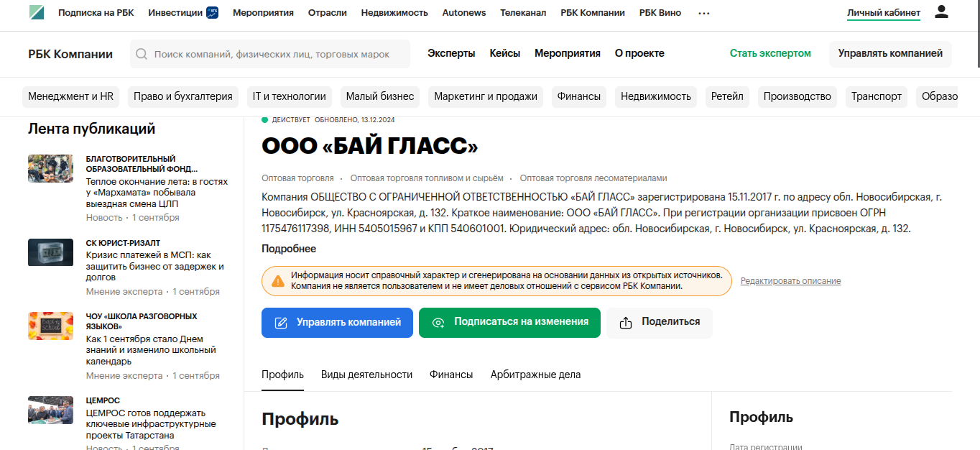Click Подписаться на изменения button
The height and width of the screenshot is (450, 980).
[509, 323]
